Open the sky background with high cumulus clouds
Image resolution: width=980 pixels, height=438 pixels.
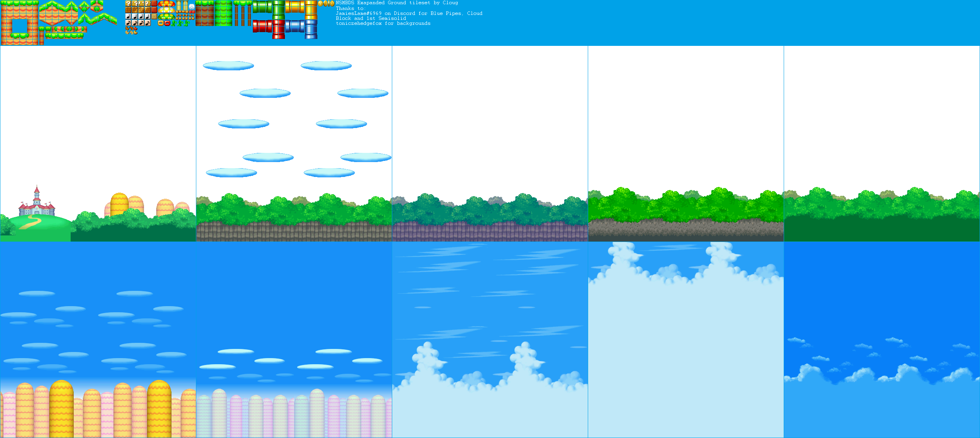[x=686, y=340]
